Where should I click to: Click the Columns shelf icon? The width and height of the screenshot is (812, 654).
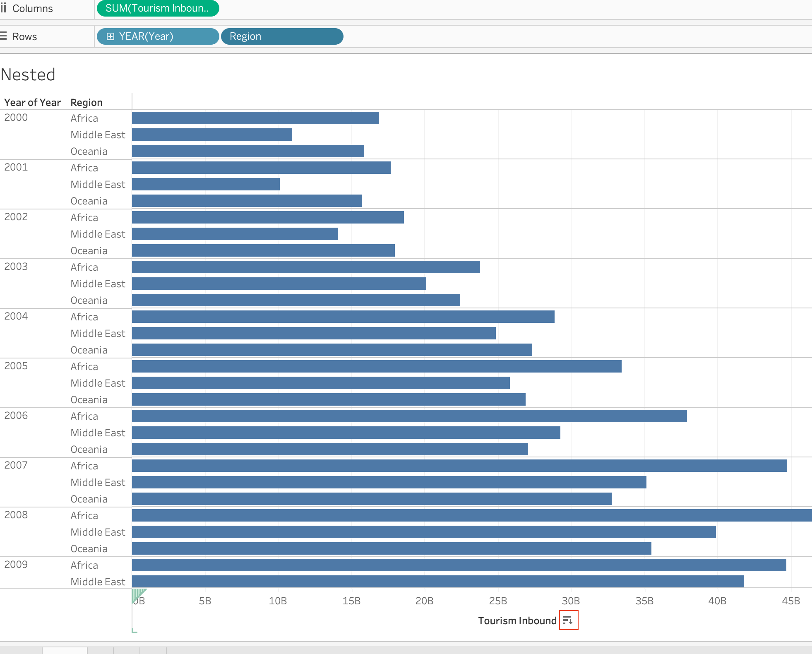point(3,8)
